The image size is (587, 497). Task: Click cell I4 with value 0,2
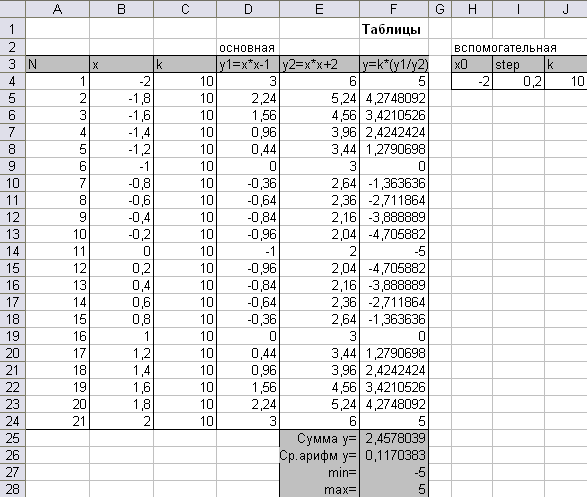click(518, 81)
